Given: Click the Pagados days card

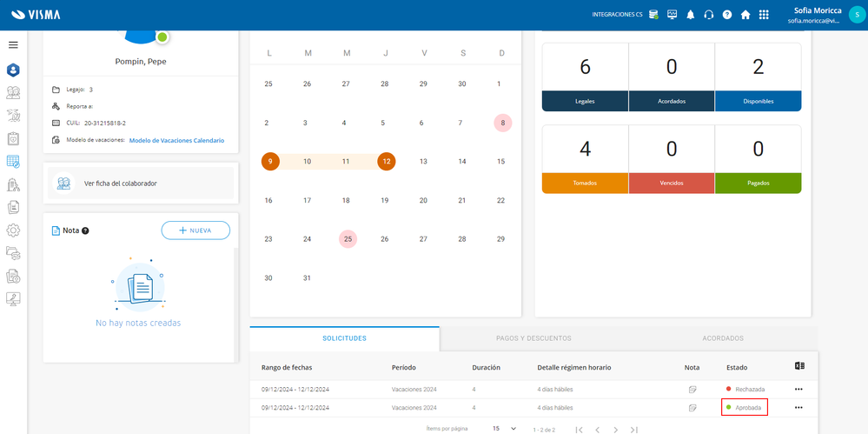Looking at the screenshot, I should 758,159.
